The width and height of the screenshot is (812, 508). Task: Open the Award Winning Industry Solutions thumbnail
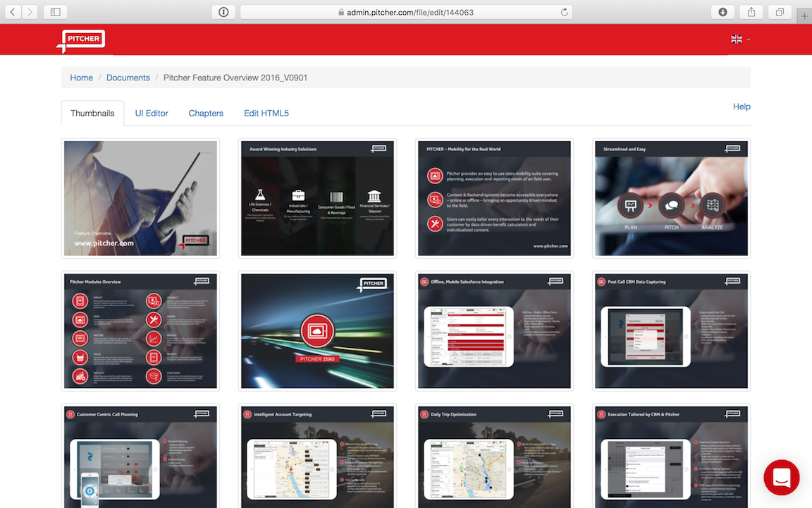tap(317, 198)
